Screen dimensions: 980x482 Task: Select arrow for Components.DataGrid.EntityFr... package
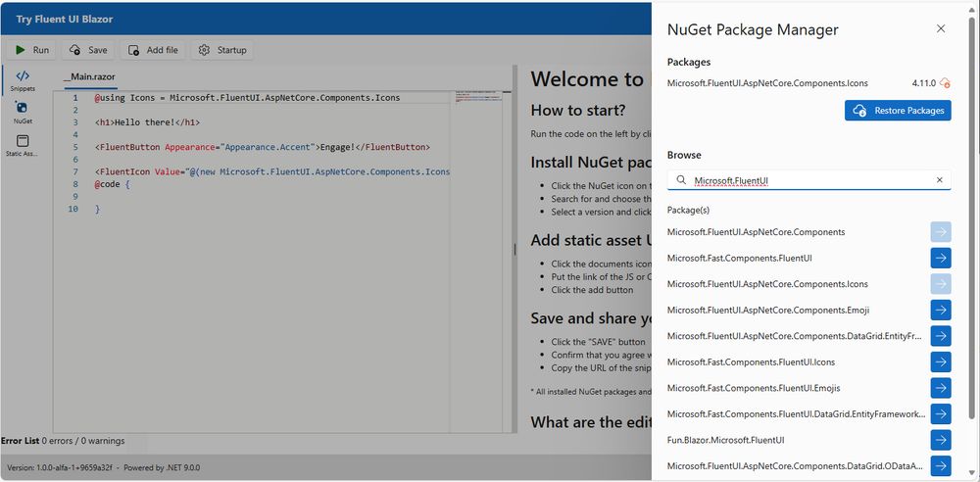[x=941, y=336]
